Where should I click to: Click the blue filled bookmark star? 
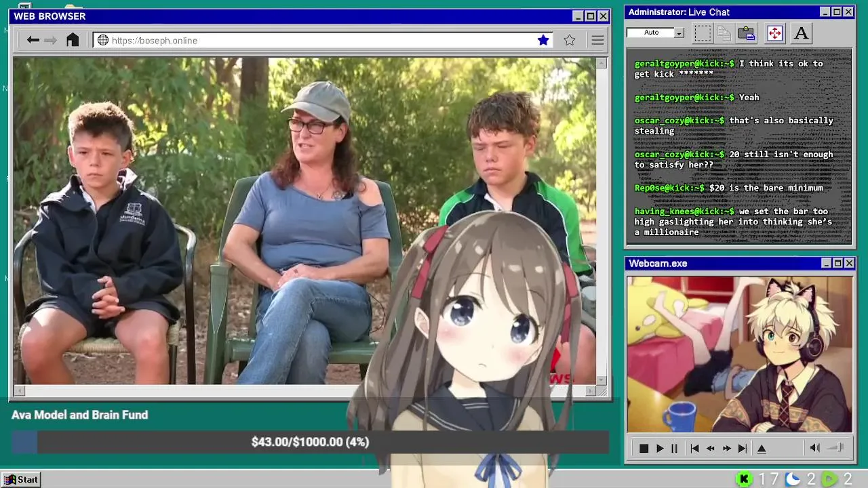[x=543, y=40]
